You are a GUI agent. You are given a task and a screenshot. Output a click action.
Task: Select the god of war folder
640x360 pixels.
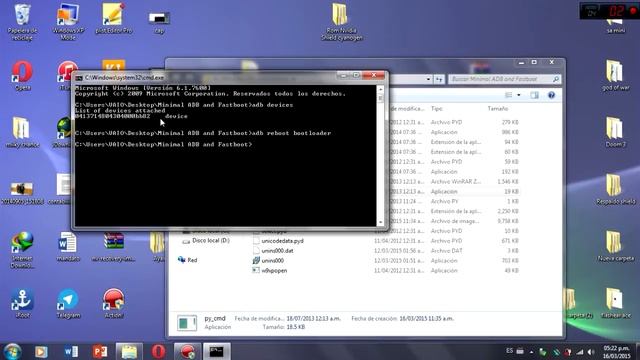615,76
